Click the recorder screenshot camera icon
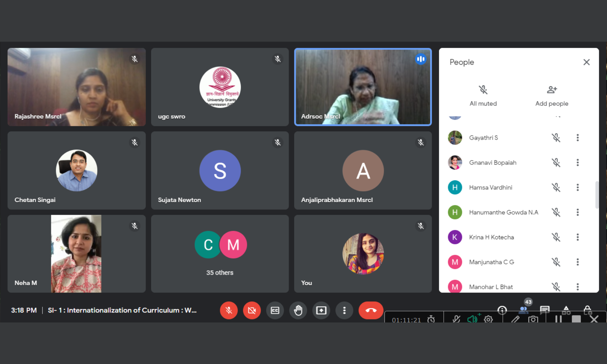The height and width of the screenshot is (364, 607). coord(533,319)
